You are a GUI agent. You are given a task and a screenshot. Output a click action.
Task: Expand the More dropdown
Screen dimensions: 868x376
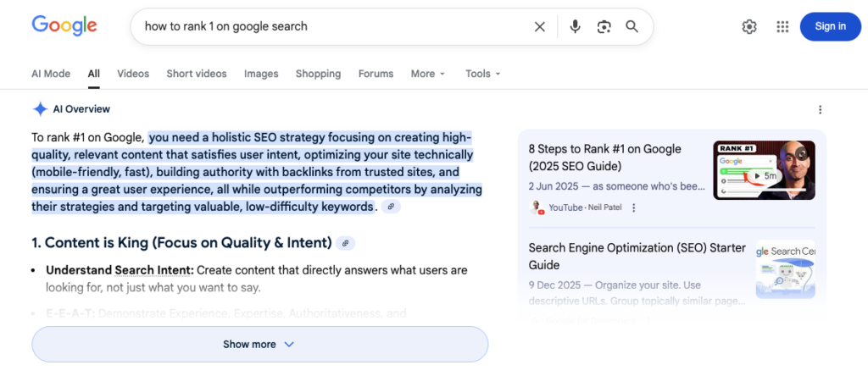pyautogui.click(x=428, y=74)
